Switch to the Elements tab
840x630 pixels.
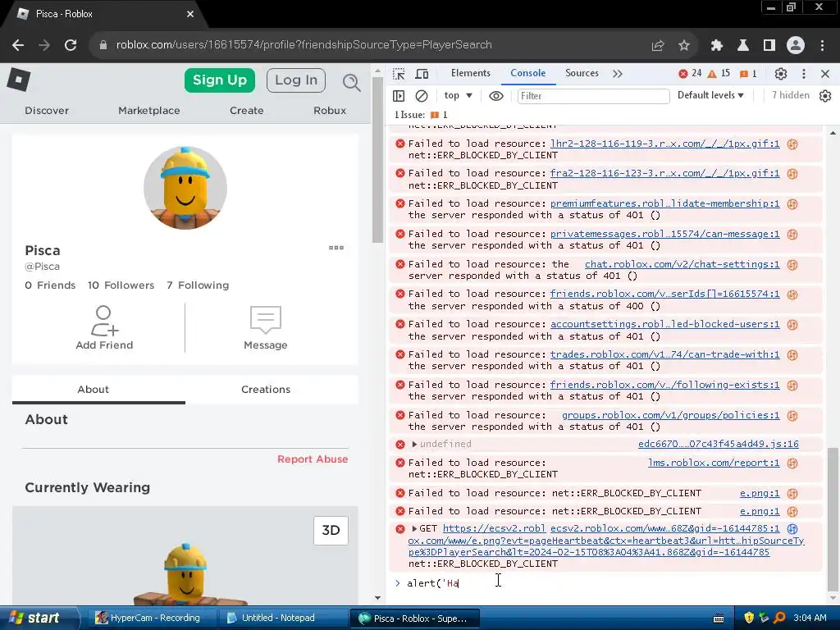pos(470,73)
